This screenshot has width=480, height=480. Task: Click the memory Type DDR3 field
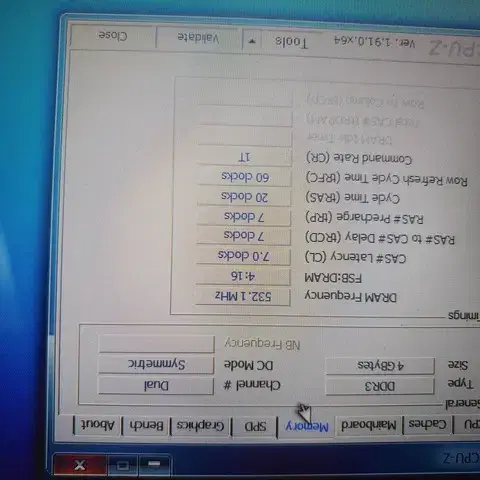tap(380, 386)
